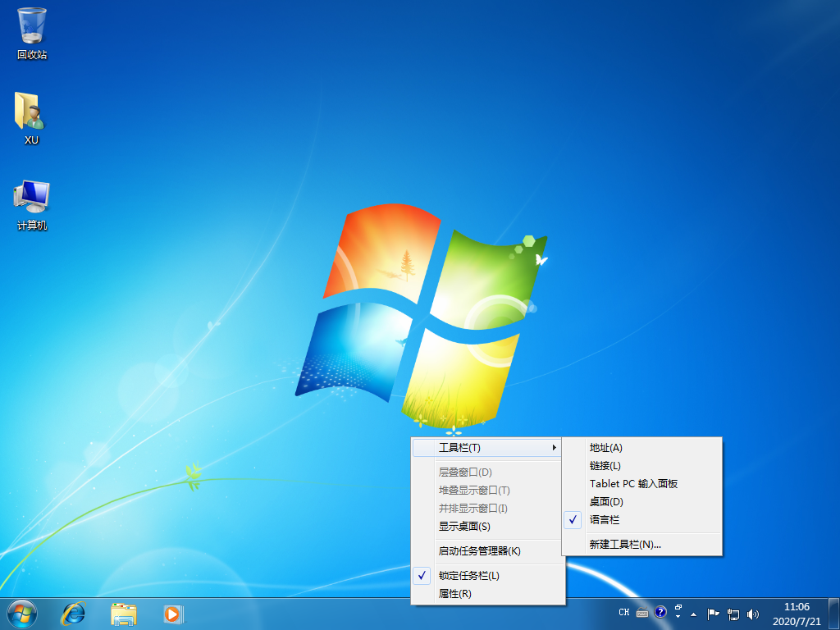Viewport: 840px width, 630px height.
Task: Select 显示桌面 (Show desktop) menu entry
Action: (464, 527)
